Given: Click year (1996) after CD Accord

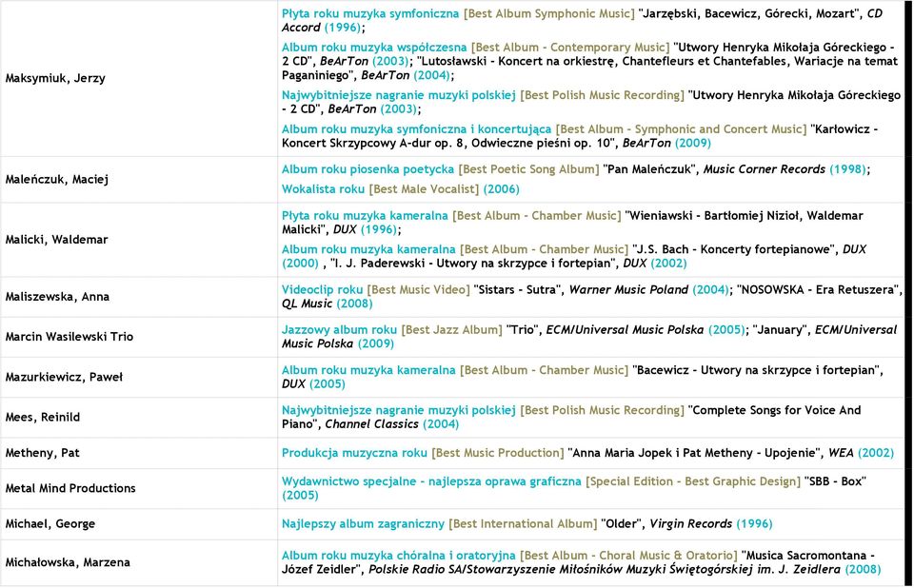Looking at the screenshot, I should [x=343, y=28].
